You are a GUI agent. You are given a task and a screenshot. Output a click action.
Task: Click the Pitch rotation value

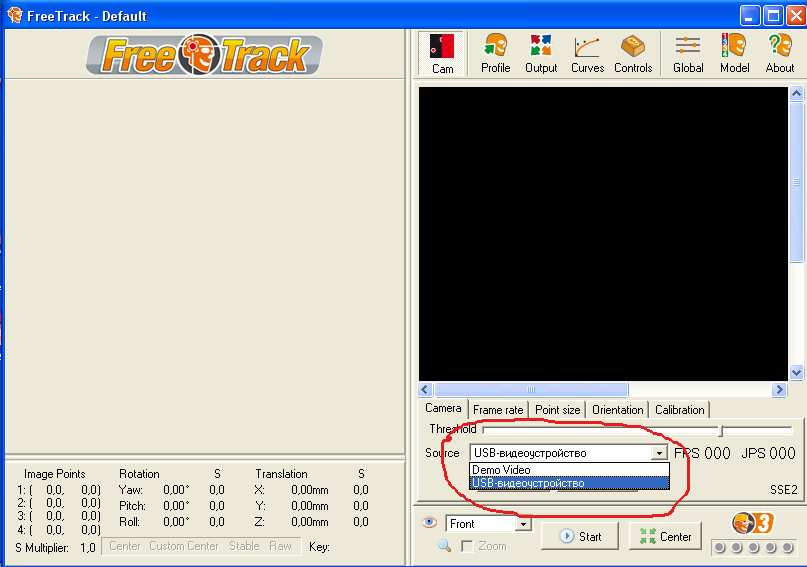[176, 506]
